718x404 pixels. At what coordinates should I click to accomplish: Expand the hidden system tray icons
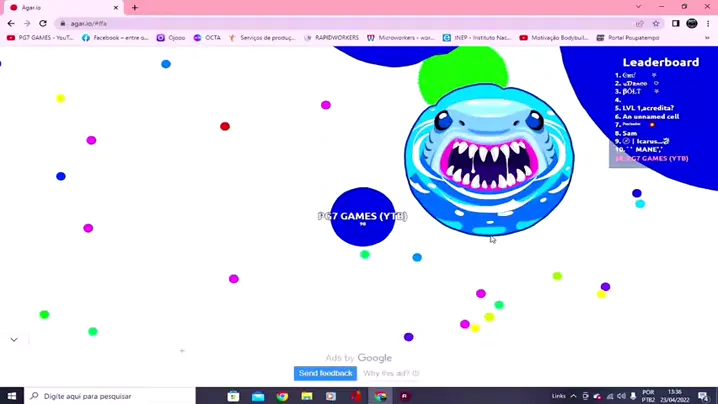(574, 396)
